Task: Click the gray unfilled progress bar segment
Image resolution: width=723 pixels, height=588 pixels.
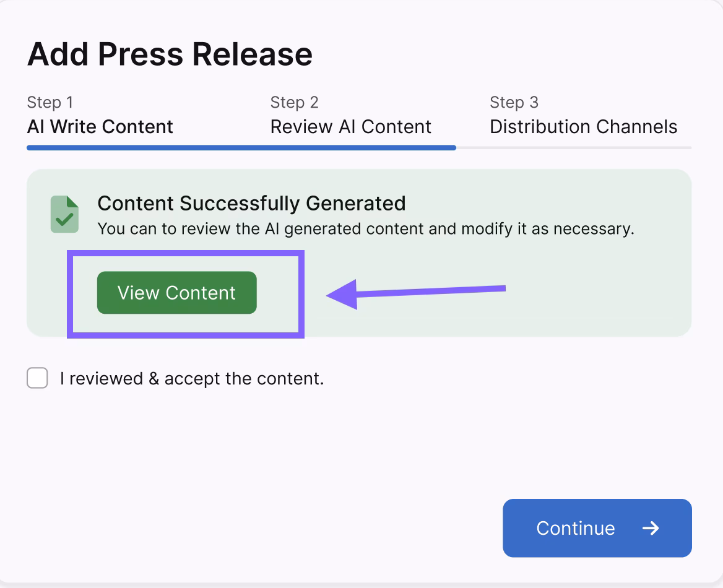Action: 574,148
